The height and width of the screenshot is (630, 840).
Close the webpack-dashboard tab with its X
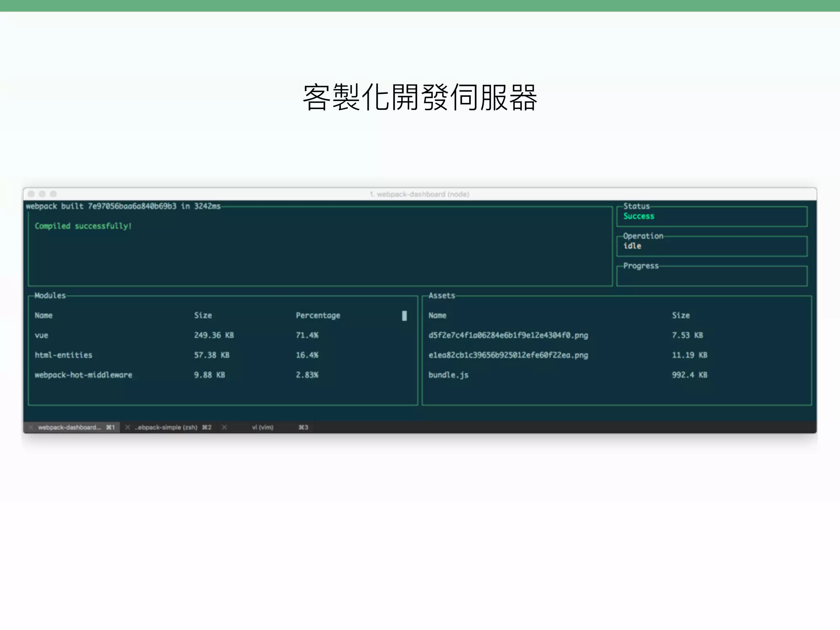(31, 427)
